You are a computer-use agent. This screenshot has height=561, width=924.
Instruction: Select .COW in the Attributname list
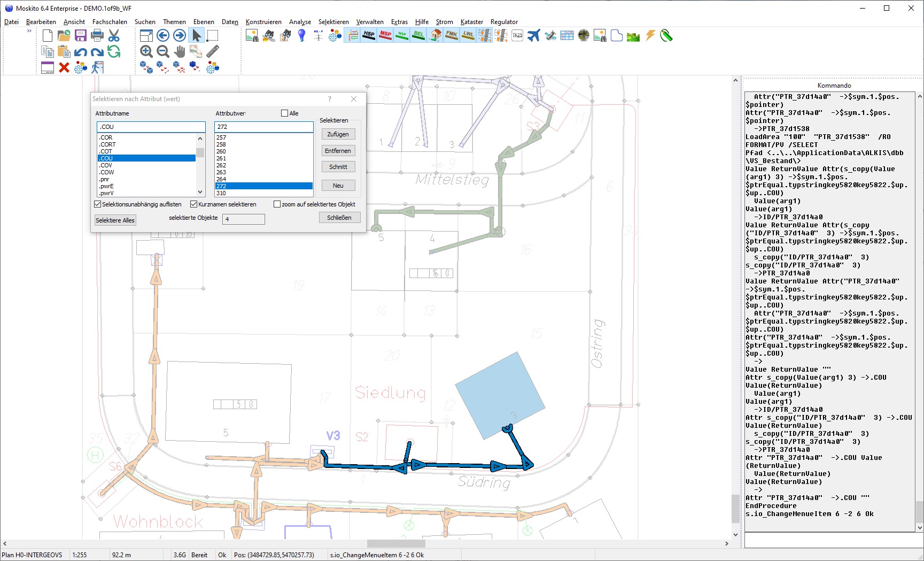107,172
